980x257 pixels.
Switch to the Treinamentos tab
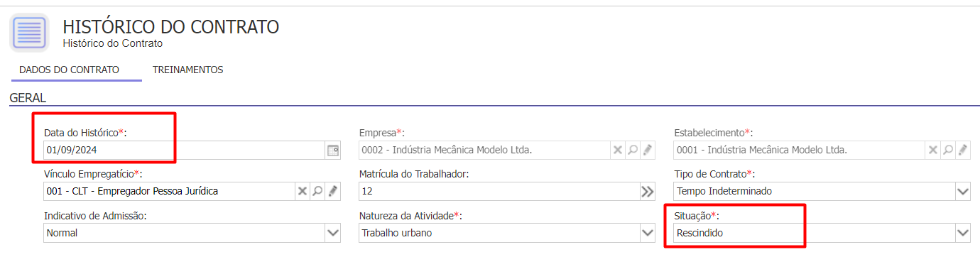pyautogui.click(x=188, y=70)
